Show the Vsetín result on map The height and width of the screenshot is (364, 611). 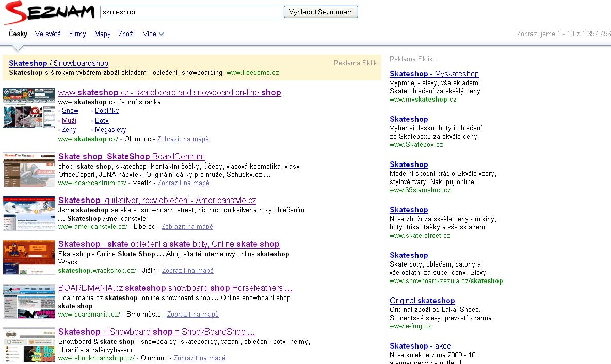[x=184, y=183]
